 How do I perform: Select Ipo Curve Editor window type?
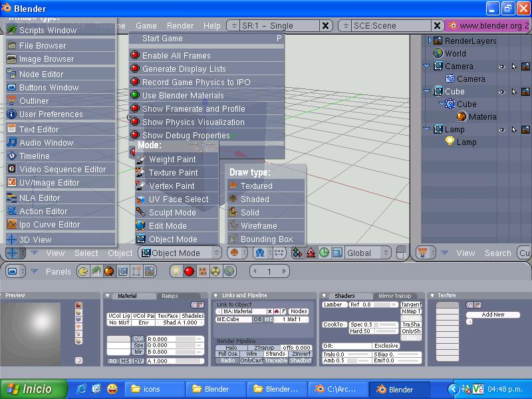61,225
